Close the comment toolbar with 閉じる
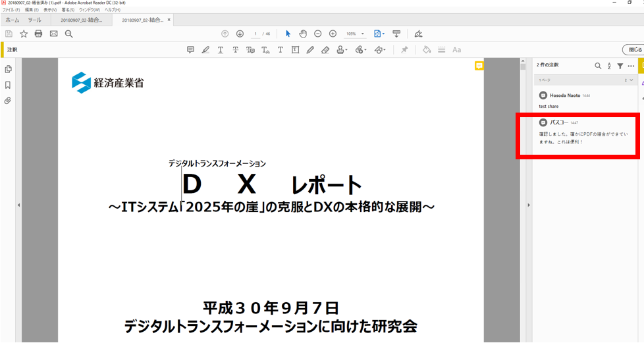 pyautogui.click(x=633, y=49)
